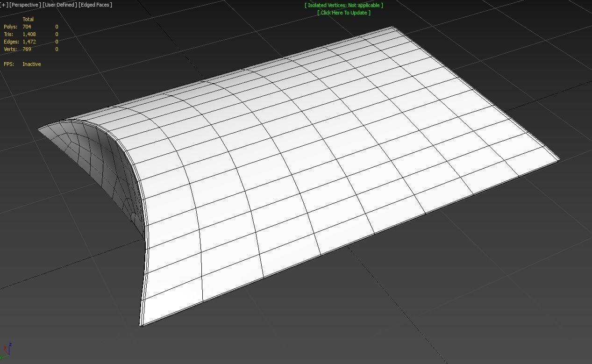The width and height of the screenshot is (592, 364).
Task: Select the Polys count value 704
Action: point(27,27)
